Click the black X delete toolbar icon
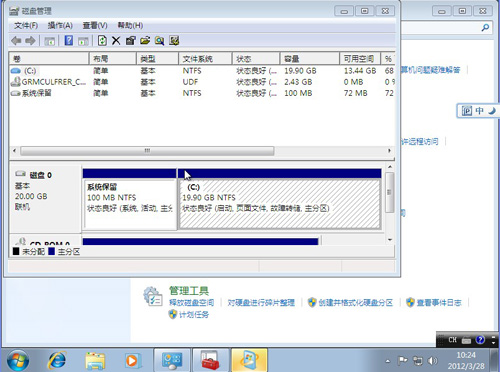The height and width of the screenshot is (372, 500). point(116,41)
